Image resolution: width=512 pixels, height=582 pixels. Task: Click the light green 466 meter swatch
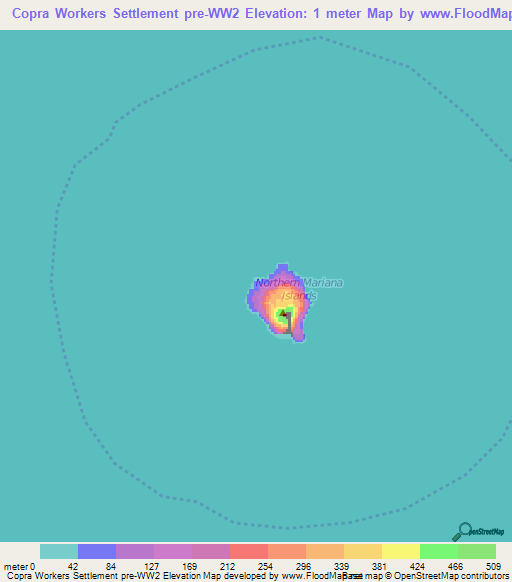coord(477,551)
